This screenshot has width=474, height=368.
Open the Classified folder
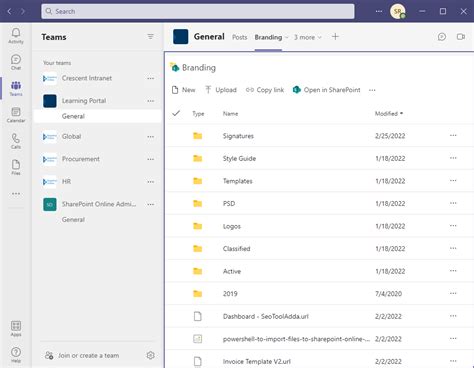pyautogui.click(x=236, y=249)
